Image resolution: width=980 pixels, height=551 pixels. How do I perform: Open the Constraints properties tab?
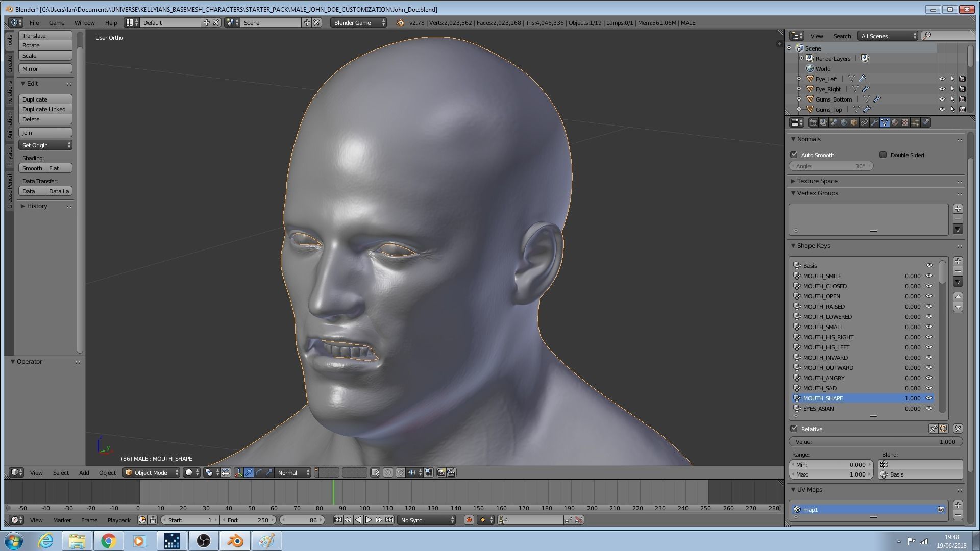pos(864,122)
